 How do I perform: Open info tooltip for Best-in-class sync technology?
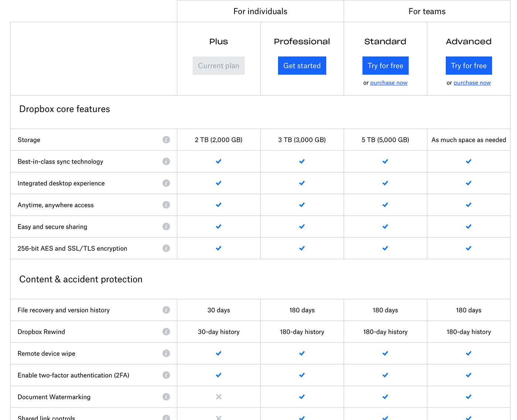click(x=166, y=161)
